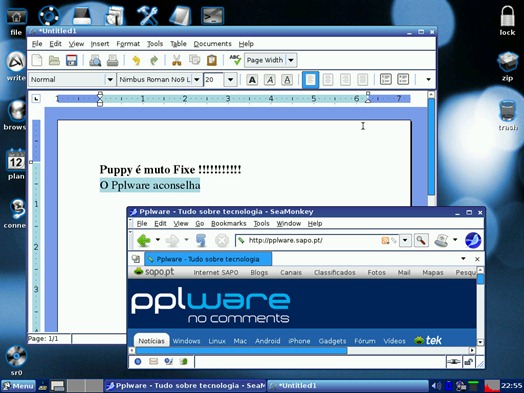Open the Forward button history dropdown
524x393 pixels.
[186, 240]
